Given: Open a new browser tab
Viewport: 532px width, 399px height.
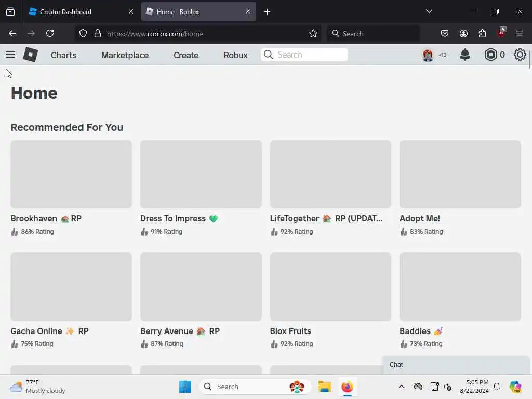Looking at the screenshot, I should click(268, 12).
